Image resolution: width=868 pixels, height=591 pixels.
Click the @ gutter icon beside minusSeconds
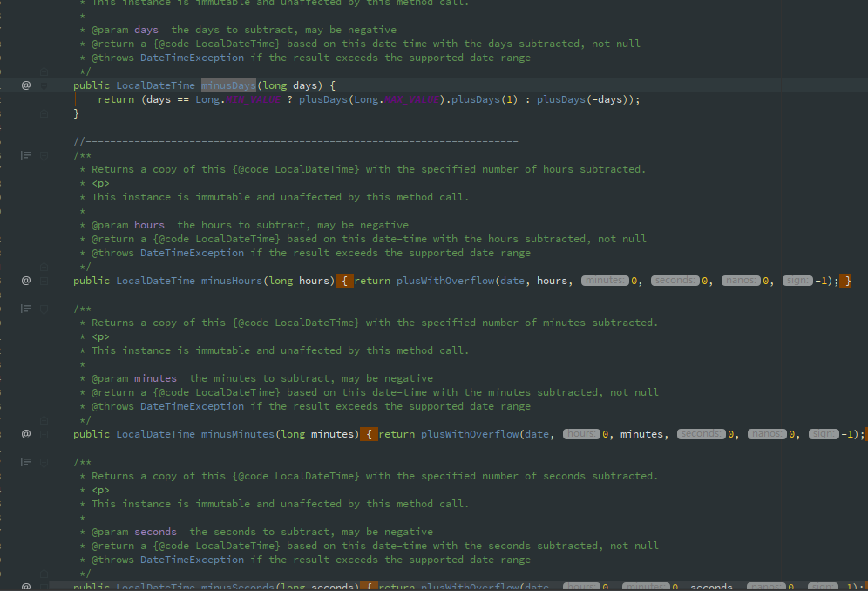point(26,586)
